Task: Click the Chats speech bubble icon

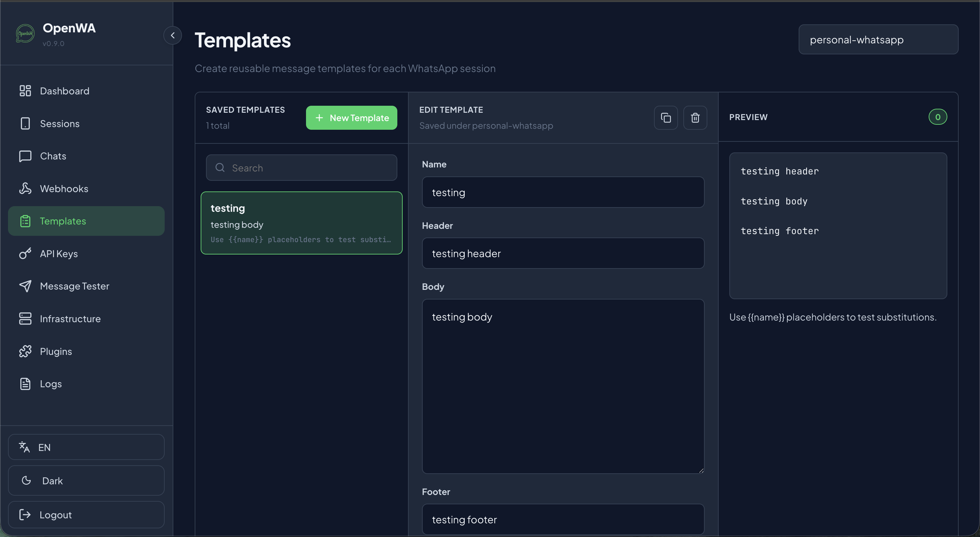Action: (x=25, y=156)
